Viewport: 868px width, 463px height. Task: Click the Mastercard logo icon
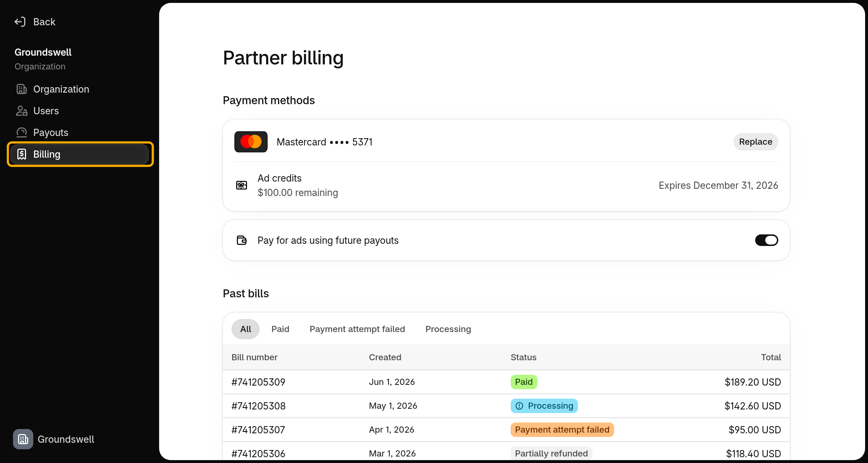click(x=251, y=142)
